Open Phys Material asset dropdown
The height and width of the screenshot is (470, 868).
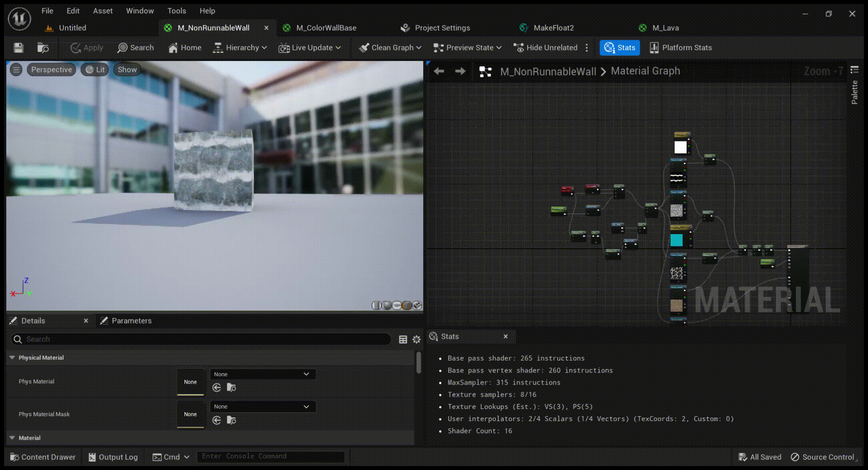[x=262, y=374]
